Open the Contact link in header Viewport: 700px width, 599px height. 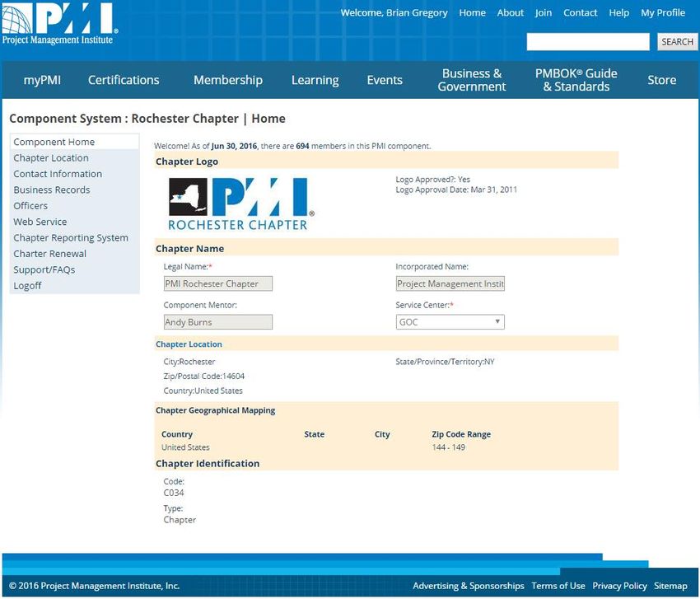580,12
